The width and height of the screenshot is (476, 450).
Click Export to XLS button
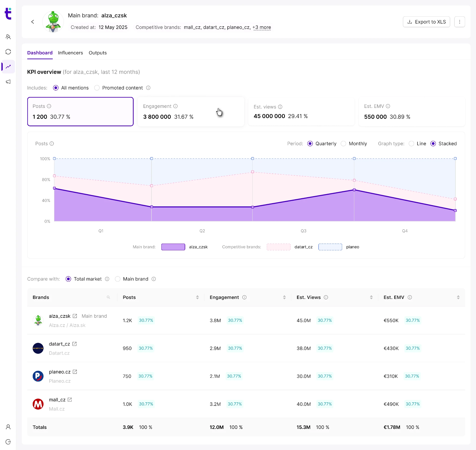426,22
